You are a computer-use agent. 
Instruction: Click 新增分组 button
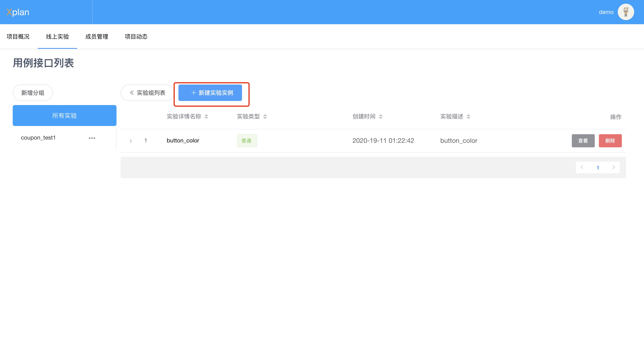pos(33,93)
